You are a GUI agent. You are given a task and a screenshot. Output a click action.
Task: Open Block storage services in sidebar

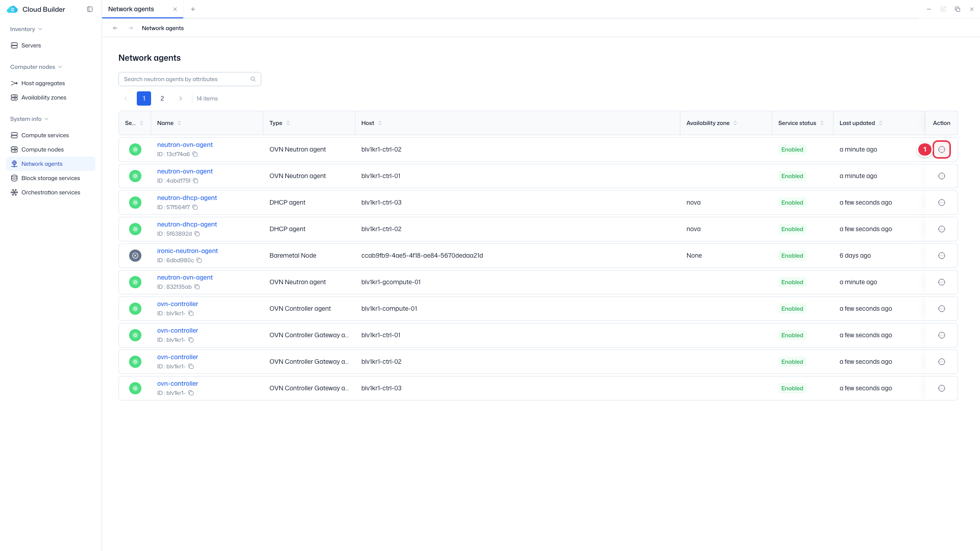51,178
